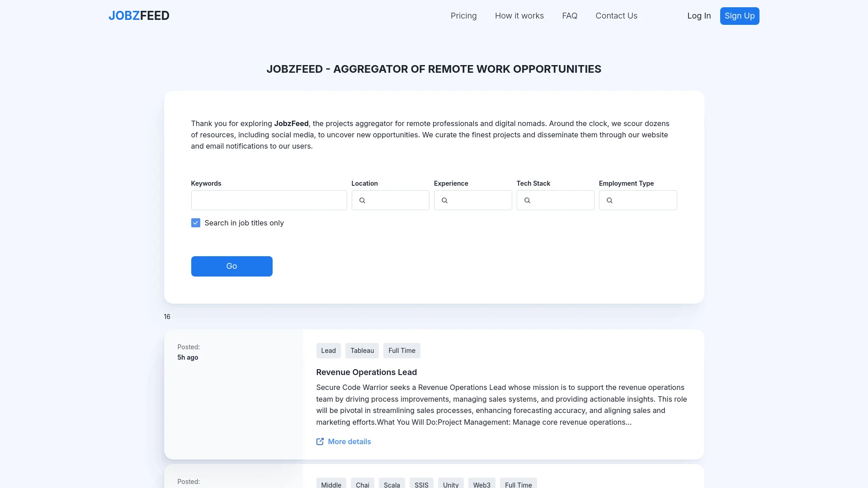The width and height of the screenshot is (868, 488).
Task: Click the FAQ navigation icon
Action: pos(569,15)
